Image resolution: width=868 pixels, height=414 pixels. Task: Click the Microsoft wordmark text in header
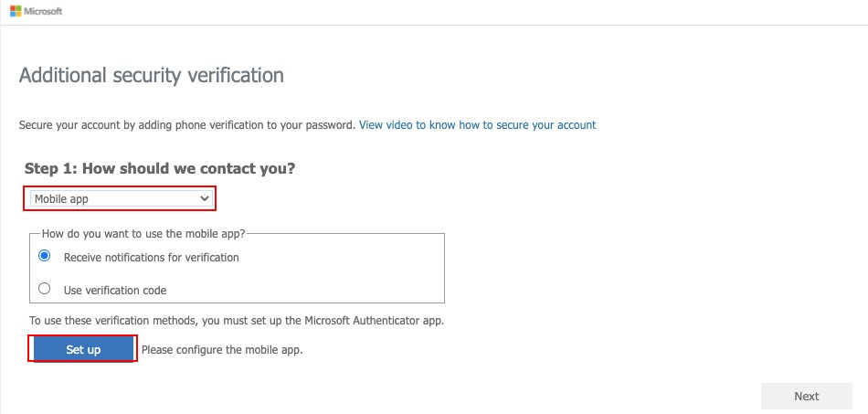point(43,11)
